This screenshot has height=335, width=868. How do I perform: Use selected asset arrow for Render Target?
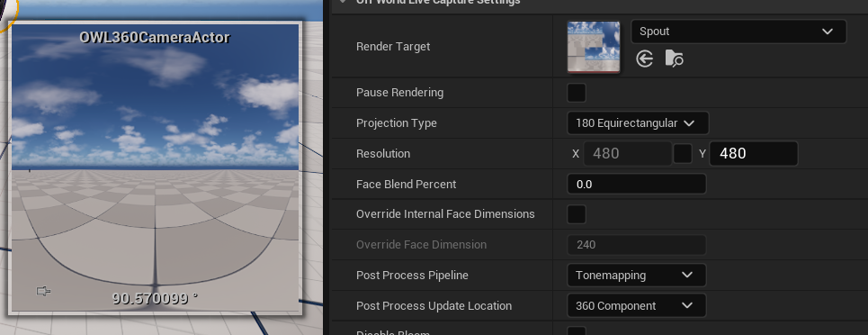(644, 59)
